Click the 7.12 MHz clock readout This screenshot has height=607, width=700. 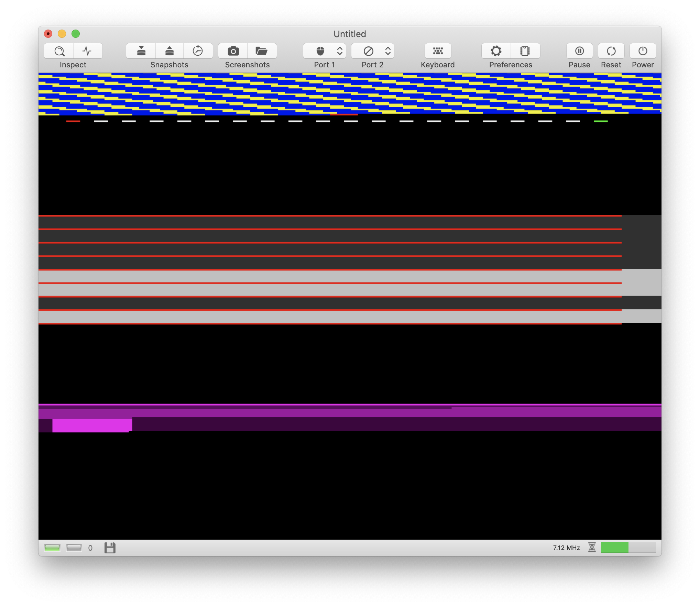click(566, 548)
